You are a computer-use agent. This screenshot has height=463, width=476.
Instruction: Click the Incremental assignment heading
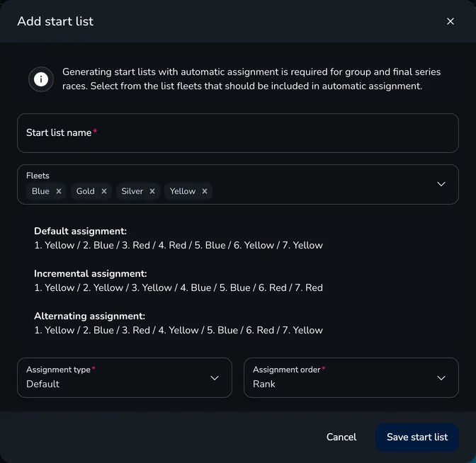[91, 274]
